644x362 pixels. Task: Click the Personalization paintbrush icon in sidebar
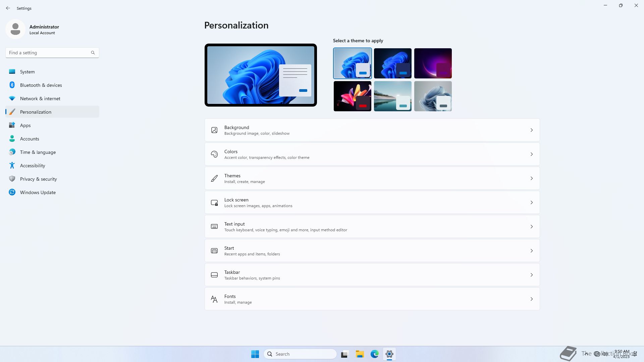[x=12, y=112]
